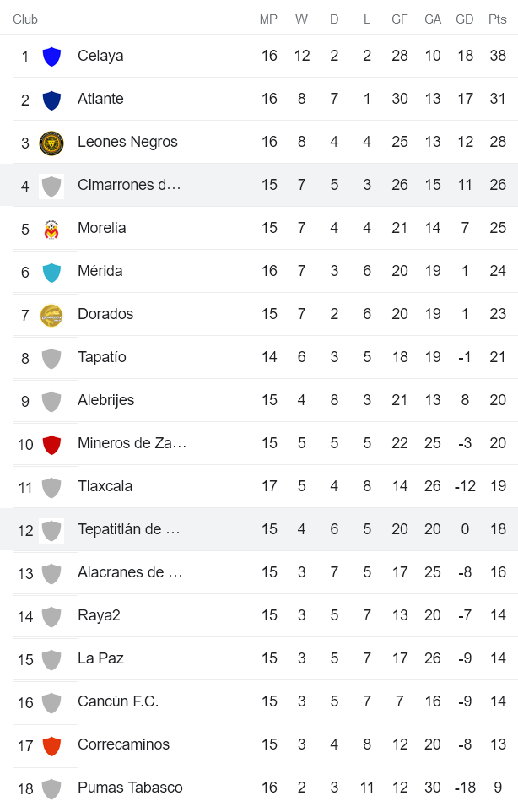Click the Leones Negros lion logo
Screen dimensions: 518x812
coord(51,143)
